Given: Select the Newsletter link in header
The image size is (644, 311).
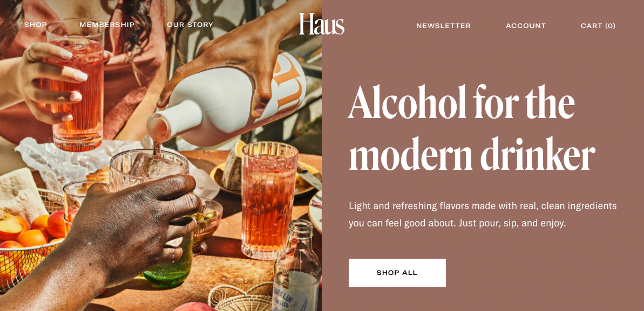Looking at the screenshot, I should click(x=444, y=26).
